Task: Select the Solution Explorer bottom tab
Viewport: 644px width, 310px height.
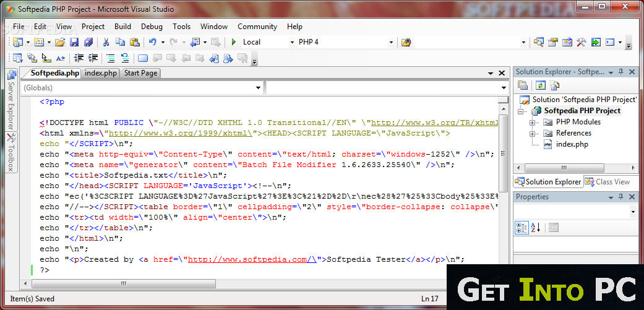Action: (x=549, y=181)
